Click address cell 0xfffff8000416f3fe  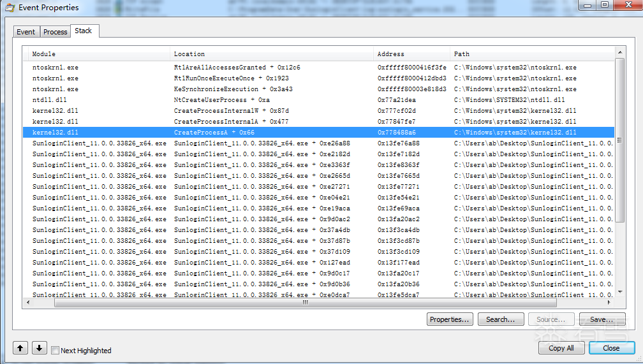pyautogui.click(x=411, y=67)
